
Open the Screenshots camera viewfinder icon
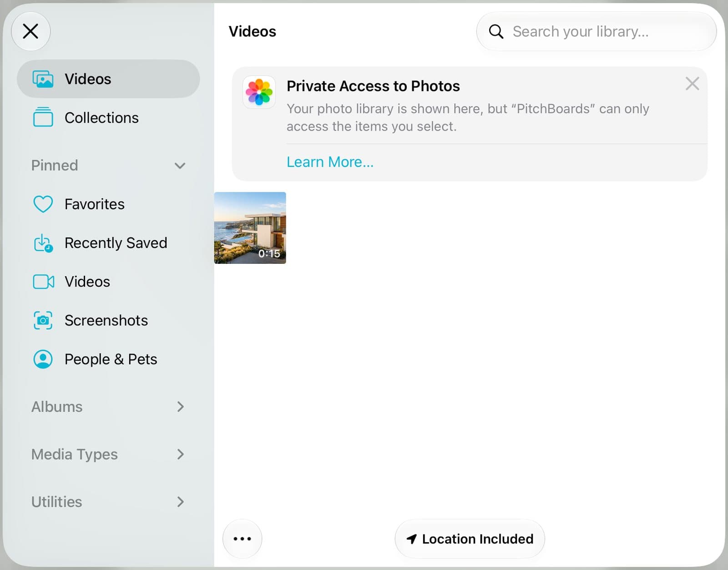click(43, 320)
